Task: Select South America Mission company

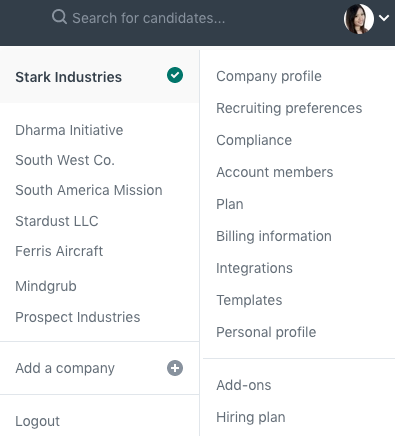Action: (89, 190)
